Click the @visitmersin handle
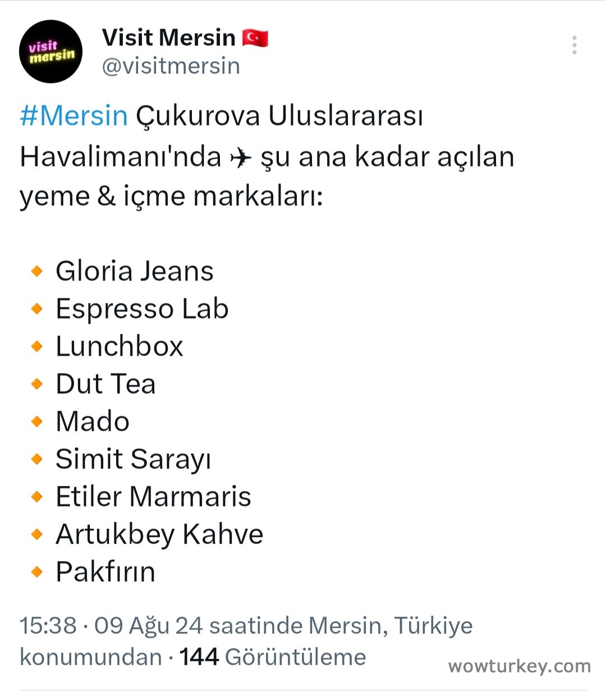 pyautogui.click(x=171, y=66)
